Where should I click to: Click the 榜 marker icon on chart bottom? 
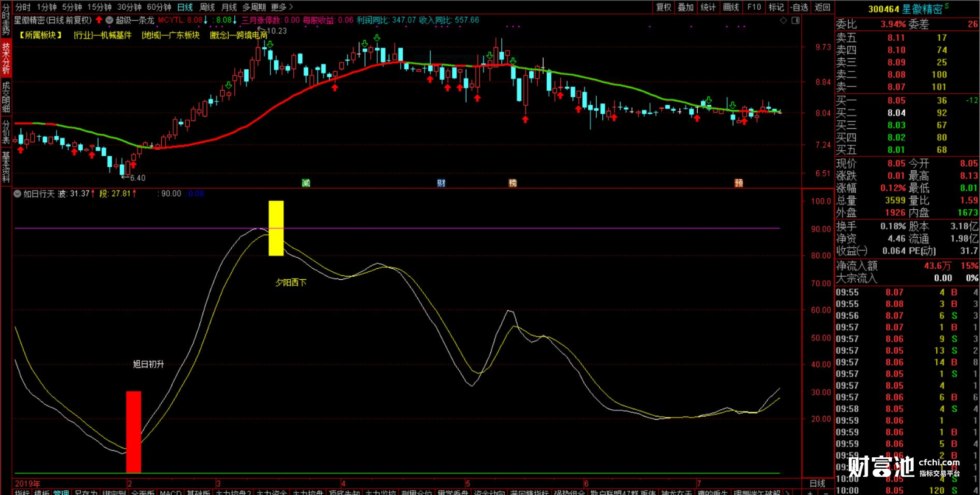(x=513, y=183)
